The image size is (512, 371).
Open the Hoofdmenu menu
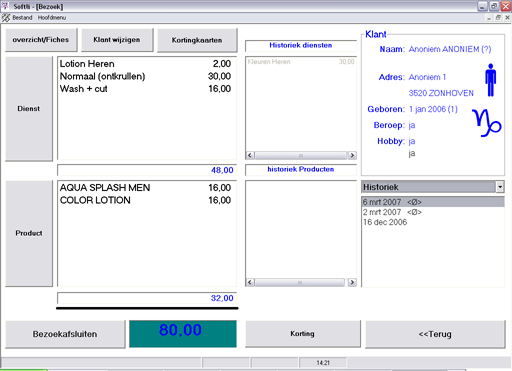click(52, 18)
